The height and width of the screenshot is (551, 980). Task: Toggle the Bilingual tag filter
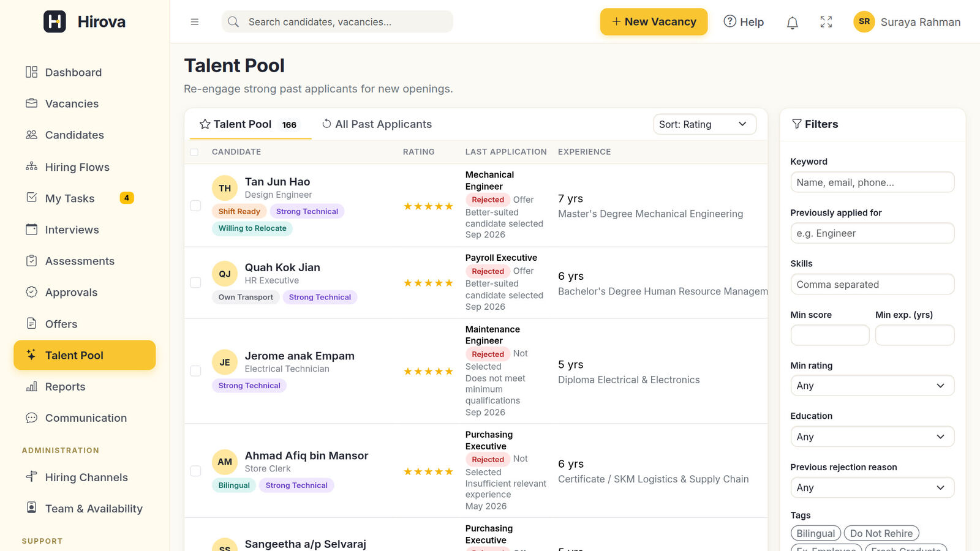point(815,533)
